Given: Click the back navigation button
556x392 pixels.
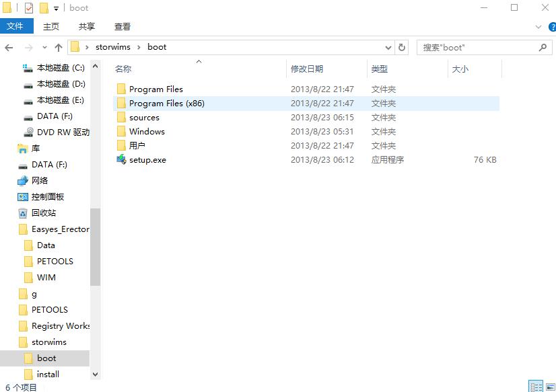Looking at the screenshot, I should coord(9,47).
